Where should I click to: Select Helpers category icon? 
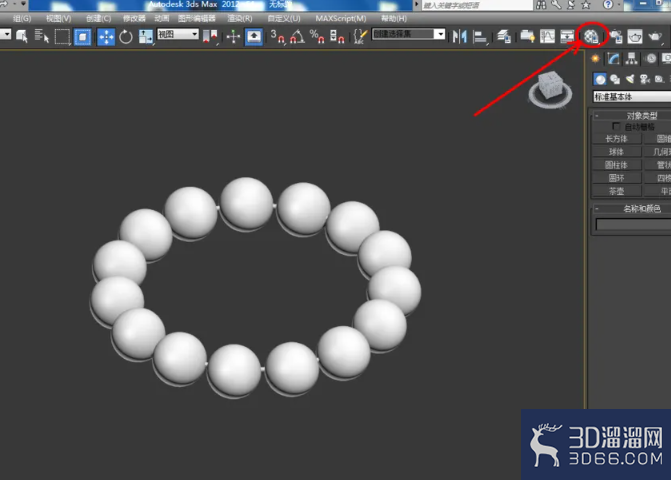(659, 79)
